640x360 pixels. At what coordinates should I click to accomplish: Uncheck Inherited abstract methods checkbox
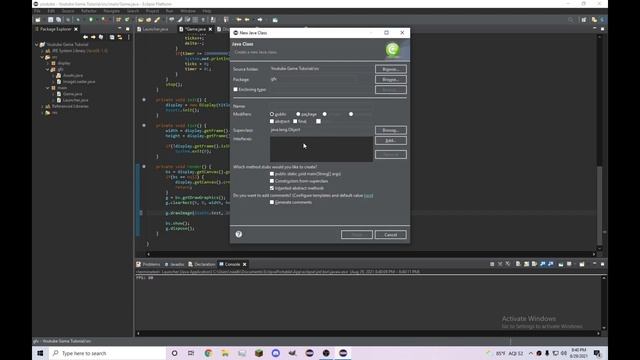272,188
